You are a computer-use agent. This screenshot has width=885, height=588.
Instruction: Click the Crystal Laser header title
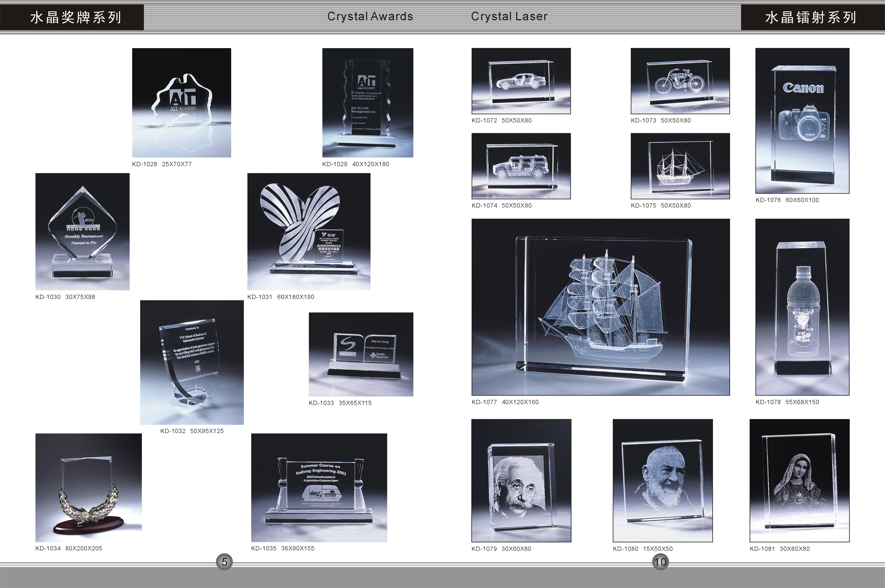(x=509, y=16)
